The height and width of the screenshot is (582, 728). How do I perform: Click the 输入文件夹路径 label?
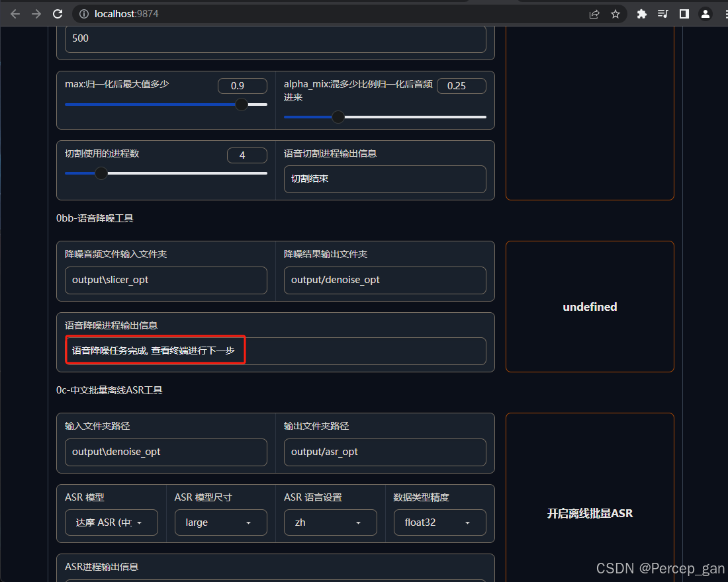pyautogui.click(x=97, y=426)
